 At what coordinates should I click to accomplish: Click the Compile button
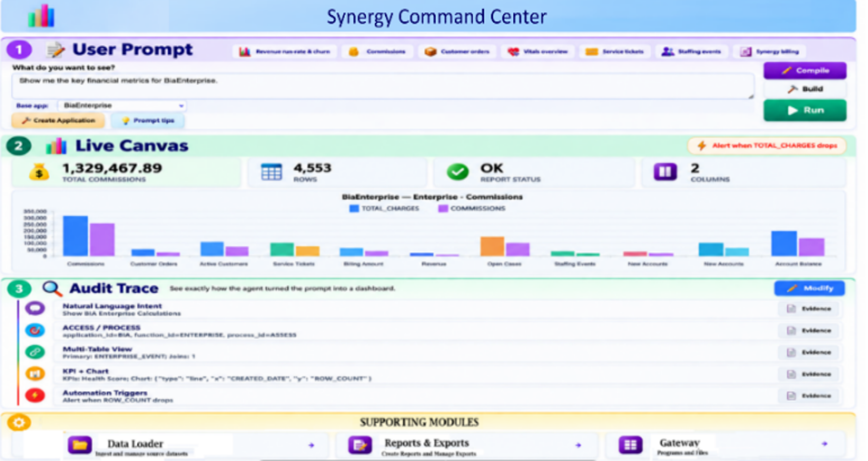805,71
